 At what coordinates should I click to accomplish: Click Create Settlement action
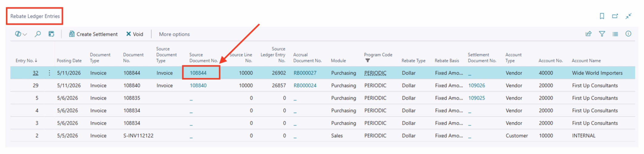pos(93,34)
